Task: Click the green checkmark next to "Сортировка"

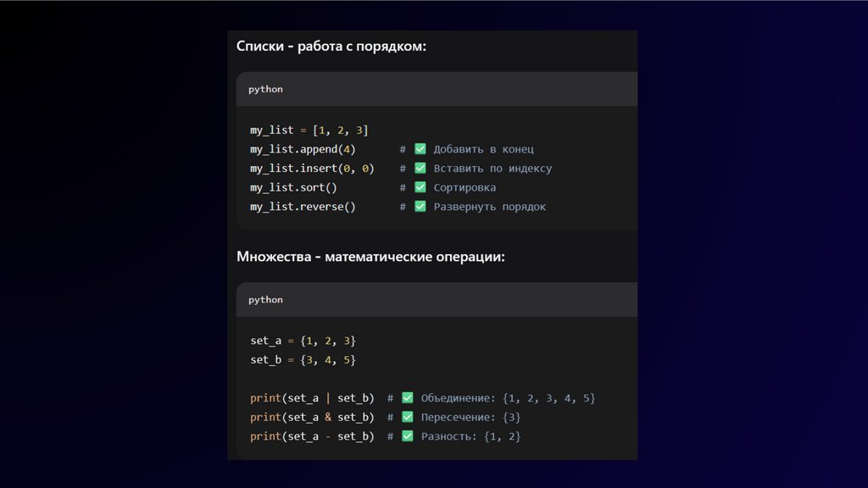Action: click(420, 187)
